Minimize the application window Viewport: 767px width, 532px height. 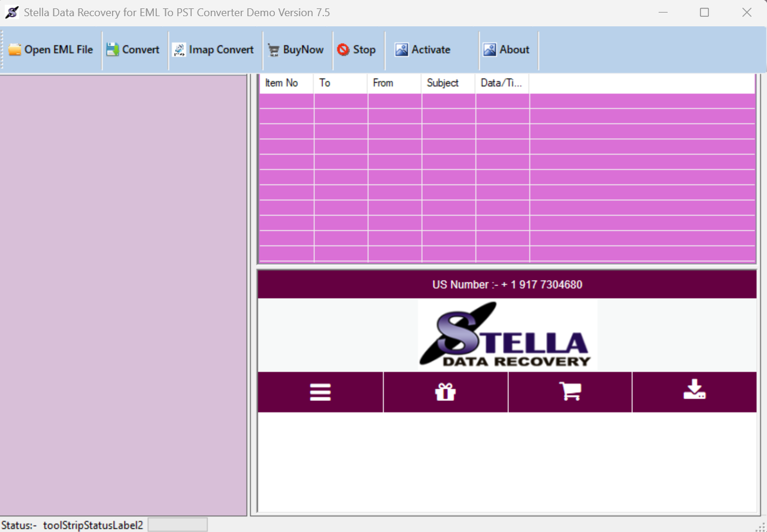[663, 13]
